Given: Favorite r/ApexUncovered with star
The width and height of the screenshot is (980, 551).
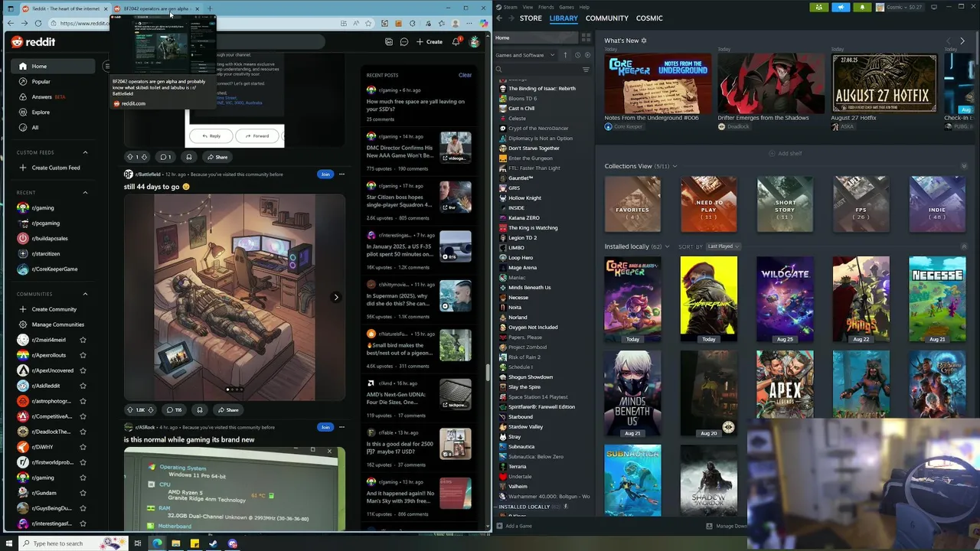Looking at the screenshot, I should click(x=83, y=370).
